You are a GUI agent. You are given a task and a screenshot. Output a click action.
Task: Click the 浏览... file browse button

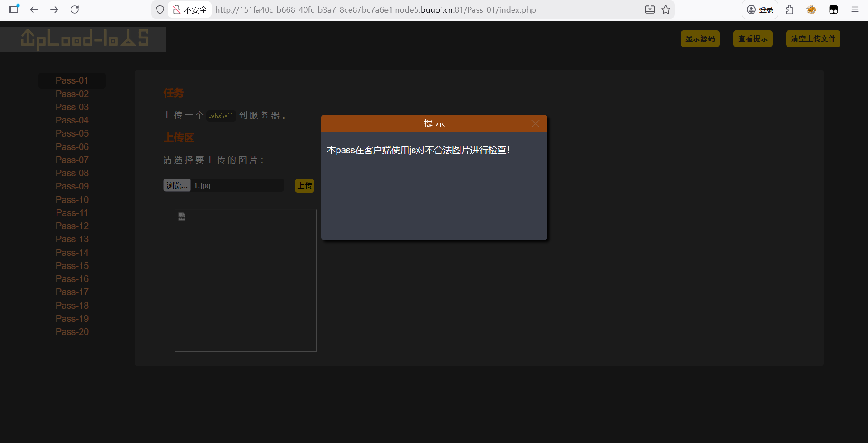pos(176,185)
